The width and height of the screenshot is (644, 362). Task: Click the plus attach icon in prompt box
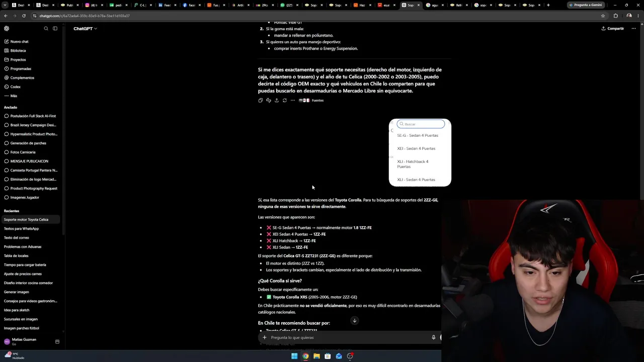(x=264, y=337)
